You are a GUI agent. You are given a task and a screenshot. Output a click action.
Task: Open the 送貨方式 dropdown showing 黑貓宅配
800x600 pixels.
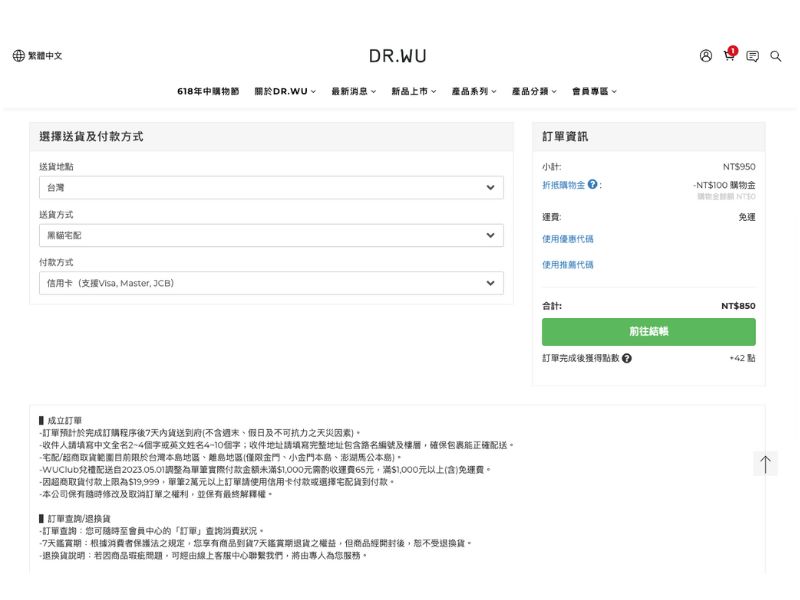(271, 235)
